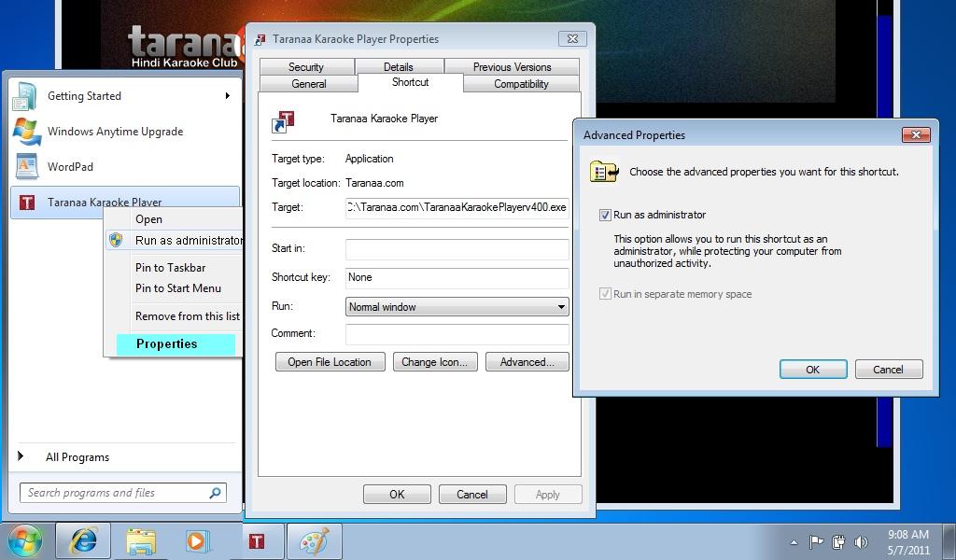Launch Windows Media Player from taskbar
Viewport: 956px width, 560px height.
tap(197, 541)
